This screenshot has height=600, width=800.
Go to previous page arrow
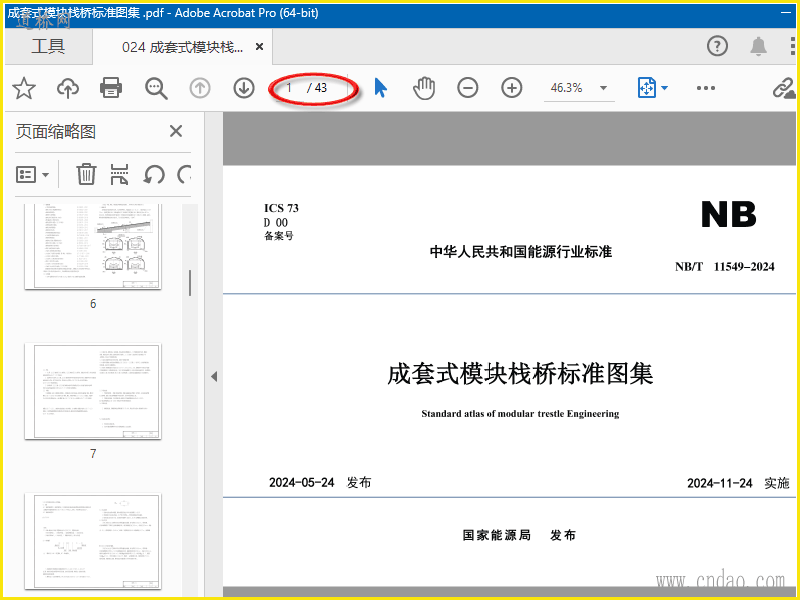pos(200,88)
